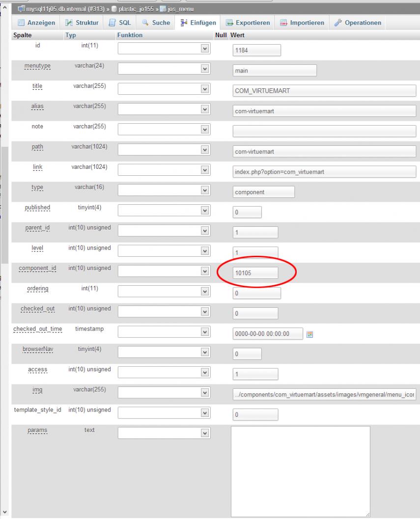Click the Importieren tab icon

coord(283,23)
